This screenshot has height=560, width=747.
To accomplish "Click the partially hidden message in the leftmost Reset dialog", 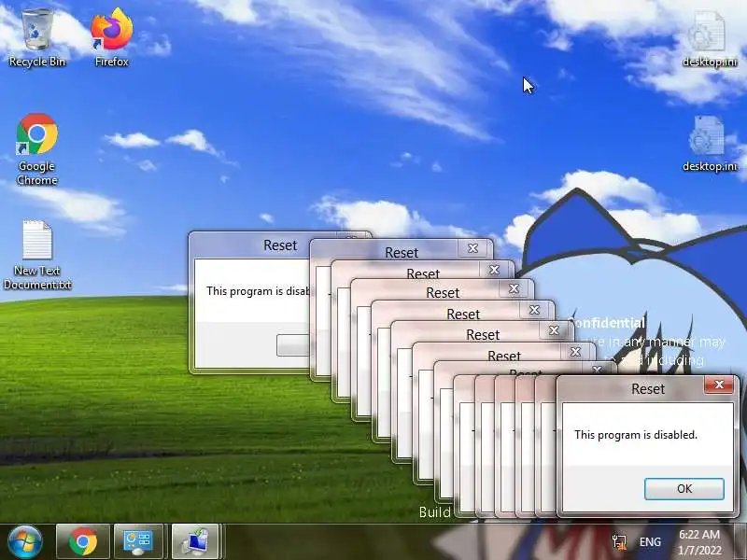I will pyautogui.click(x=259, y=291).
